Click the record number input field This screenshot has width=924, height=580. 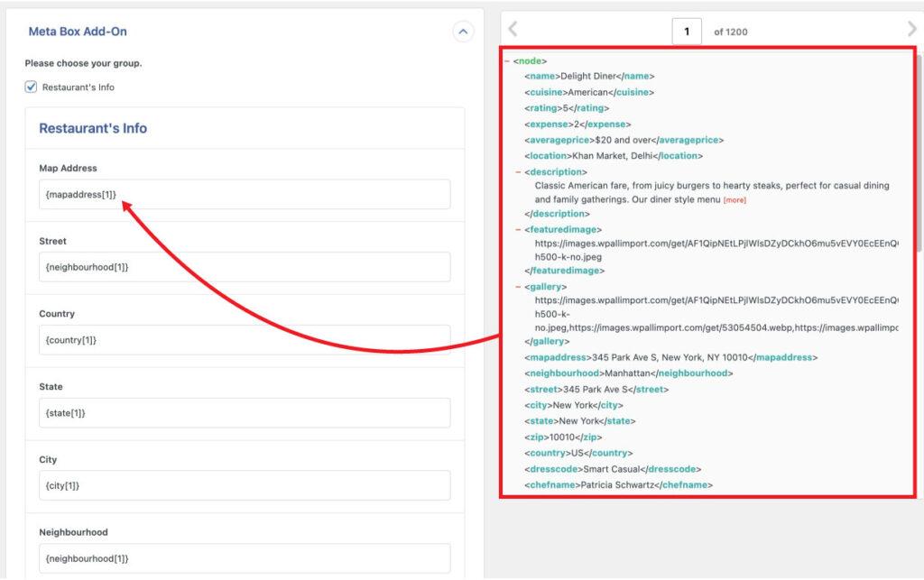687,32
